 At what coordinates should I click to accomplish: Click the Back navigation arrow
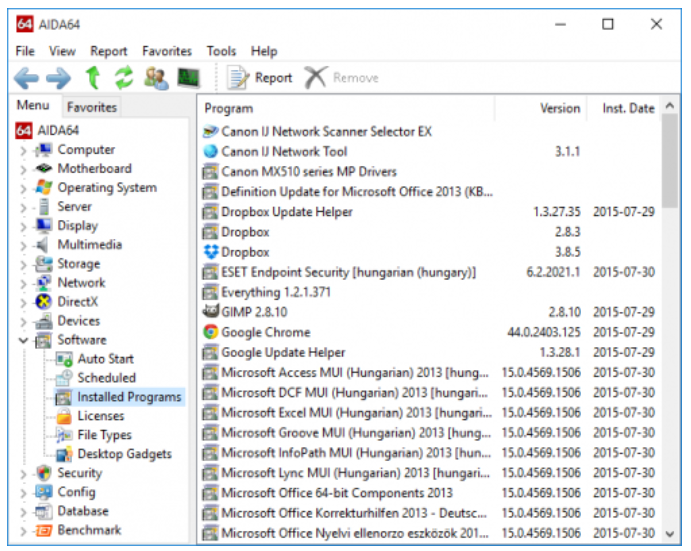(x=26, y=78)
